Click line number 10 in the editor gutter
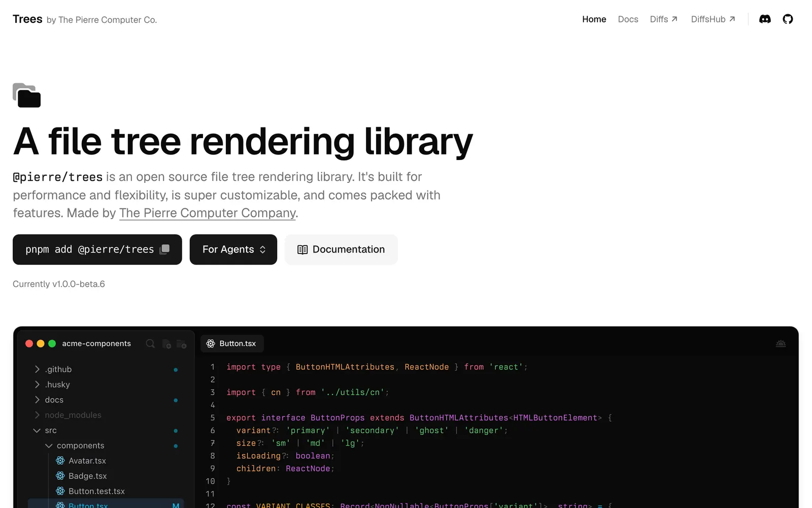 tap(210, 481)
